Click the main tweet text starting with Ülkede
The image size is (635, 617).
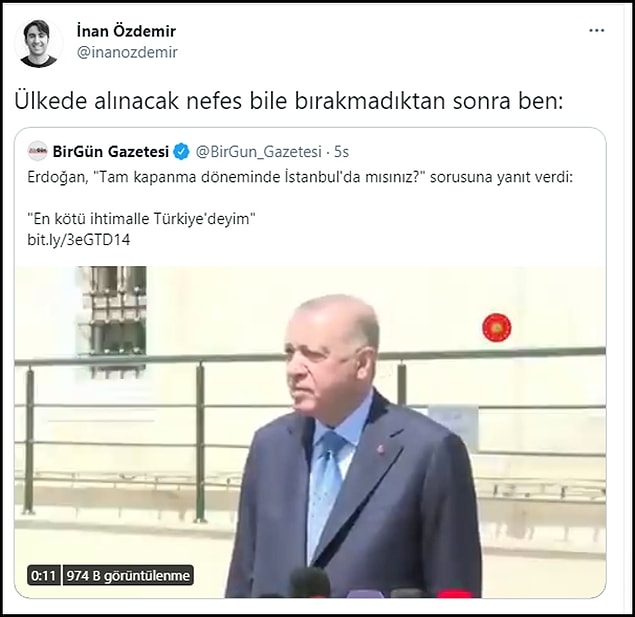[x=289, y=101]
